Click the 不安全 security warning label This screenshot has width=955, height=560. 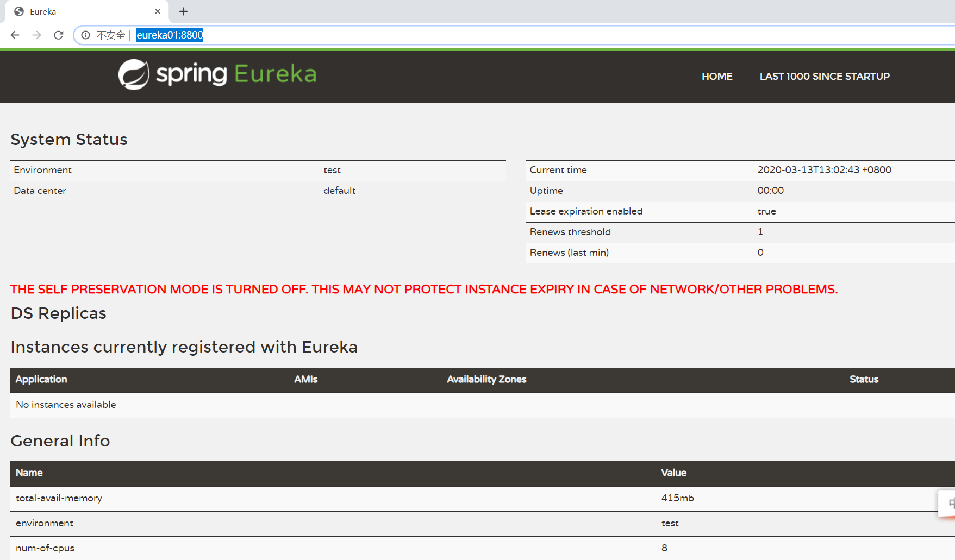pyautogui.click(x=111, y=35)
